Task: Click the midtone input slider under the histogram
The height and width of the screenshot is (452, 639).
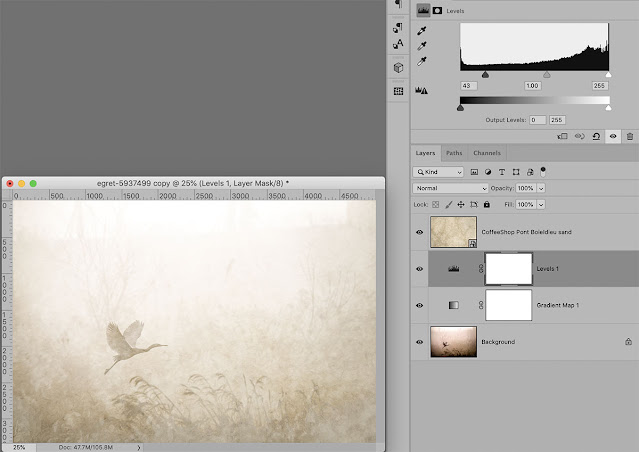Action: coord(546,75)
